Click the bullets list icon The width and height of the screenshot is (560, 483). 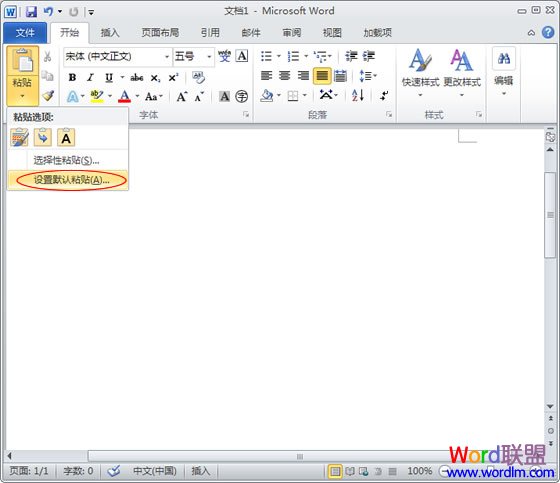pyautogui.click(x=266, y=56)
